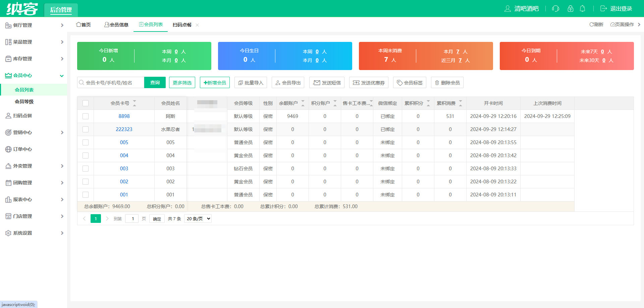Image resolution: width=644 pixels, height=308 pixels.
Task: Expand the 库存管理 chevron
Action: 62,59
